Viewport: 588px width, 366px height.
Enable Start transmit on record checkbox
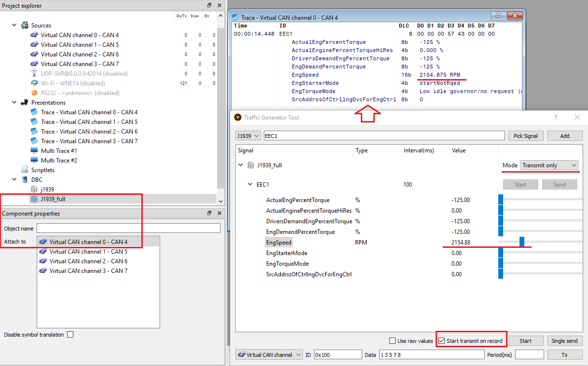click(x=441, y=341)
